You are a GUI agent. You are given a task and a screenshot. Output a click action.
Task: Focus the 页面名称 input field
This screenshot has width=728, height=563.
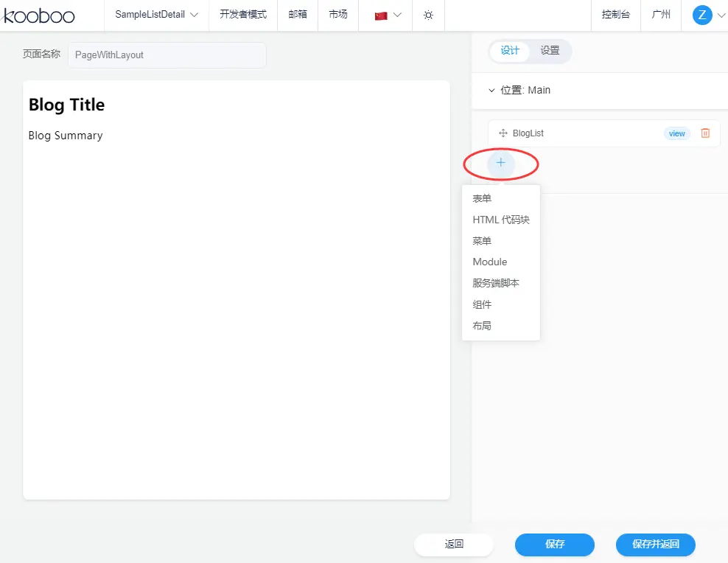coord(167,55)
